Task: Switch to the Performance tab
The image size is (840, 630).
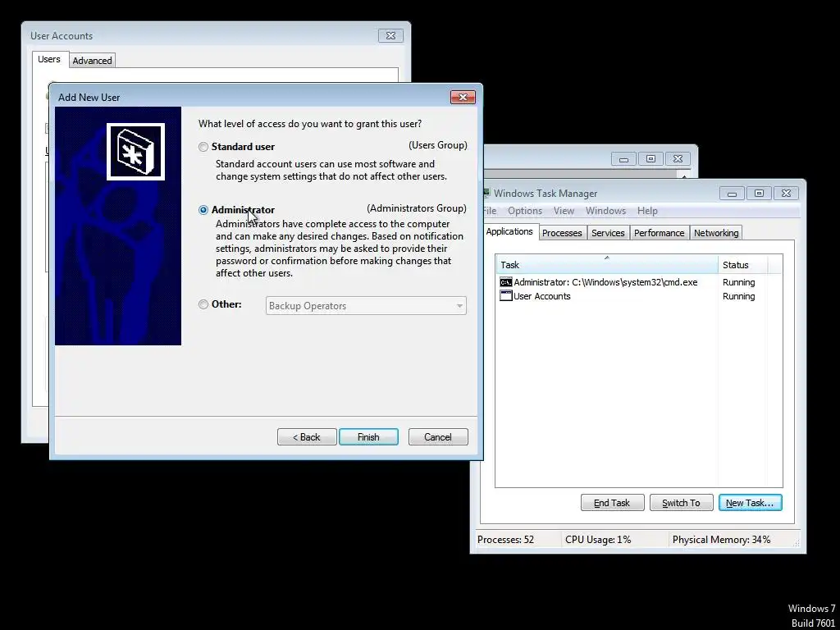Action: (x=659, y=233)
